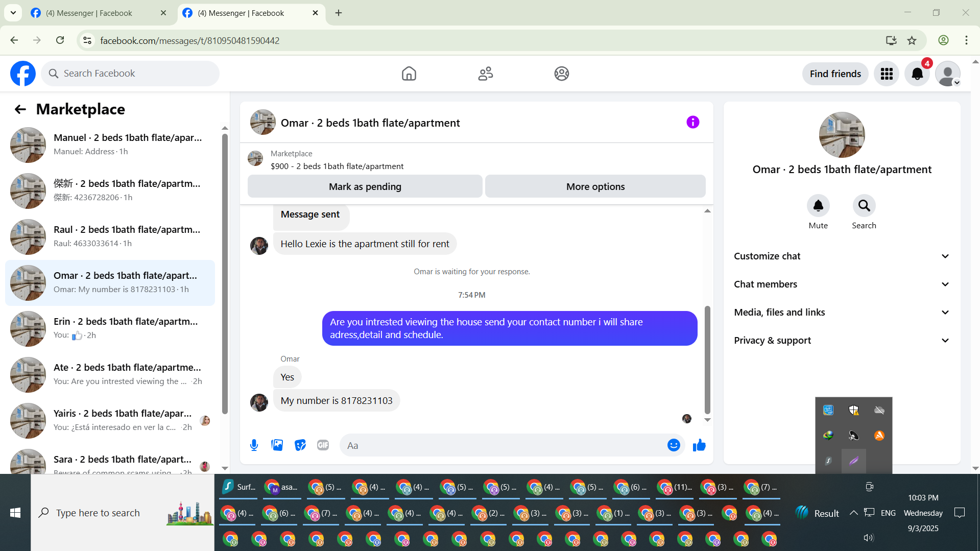This screenshot has width=980, height=551.
Task: Open the tab search dropdown chevron
Action: (x=13, y=13)
